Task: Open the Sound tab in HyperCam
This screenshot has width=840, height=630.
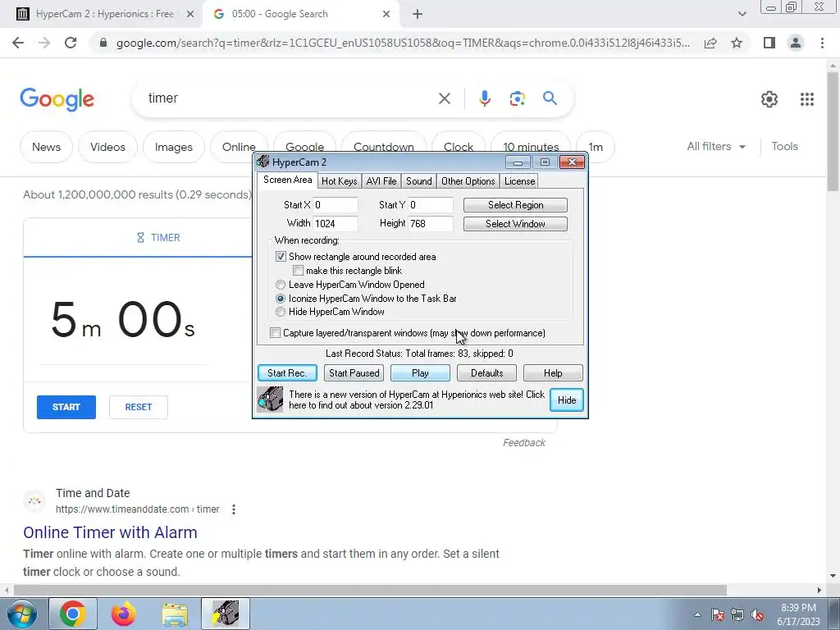Action: [x=419, y=181]
